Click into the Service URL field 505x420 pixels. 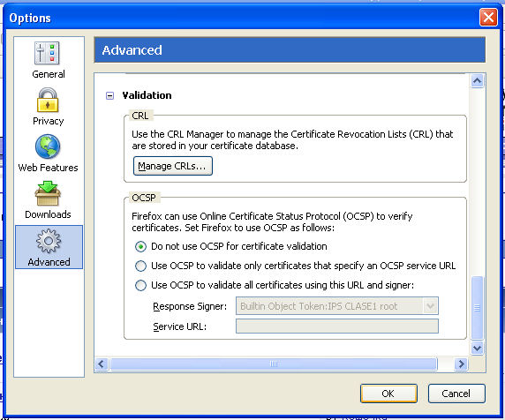337,326
